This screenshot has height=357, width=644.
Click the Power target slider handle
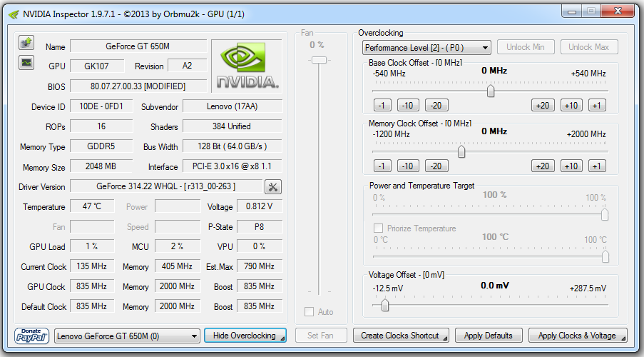[605, 214]
